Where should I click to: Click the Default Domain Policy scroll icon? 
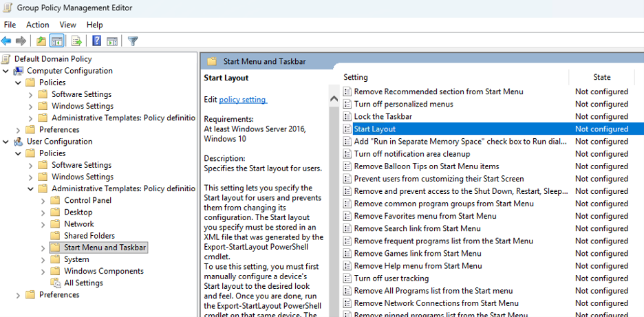pos(6,59)
